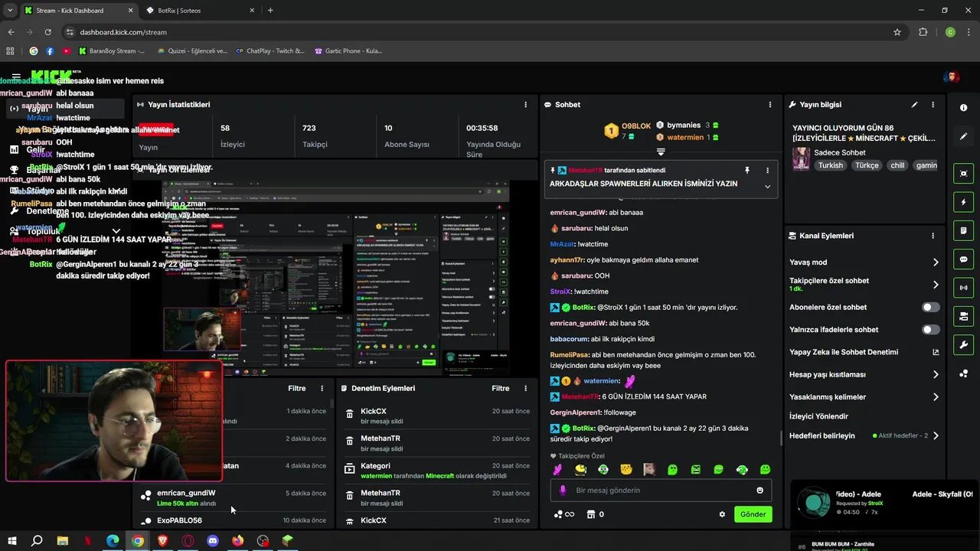The width and height of the screenshot is (980, 551).
Task: Jump to newest chat with down-arrow icon
Action: pos(660,152)
